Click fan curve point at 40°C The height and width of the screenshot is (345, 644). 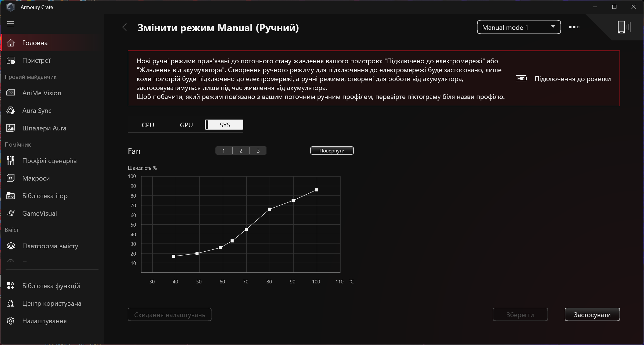174,256
